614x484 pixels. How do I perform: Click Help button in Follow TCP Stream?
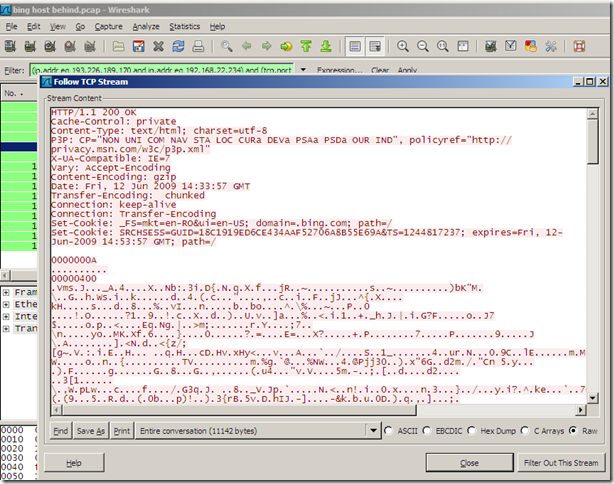74,463
